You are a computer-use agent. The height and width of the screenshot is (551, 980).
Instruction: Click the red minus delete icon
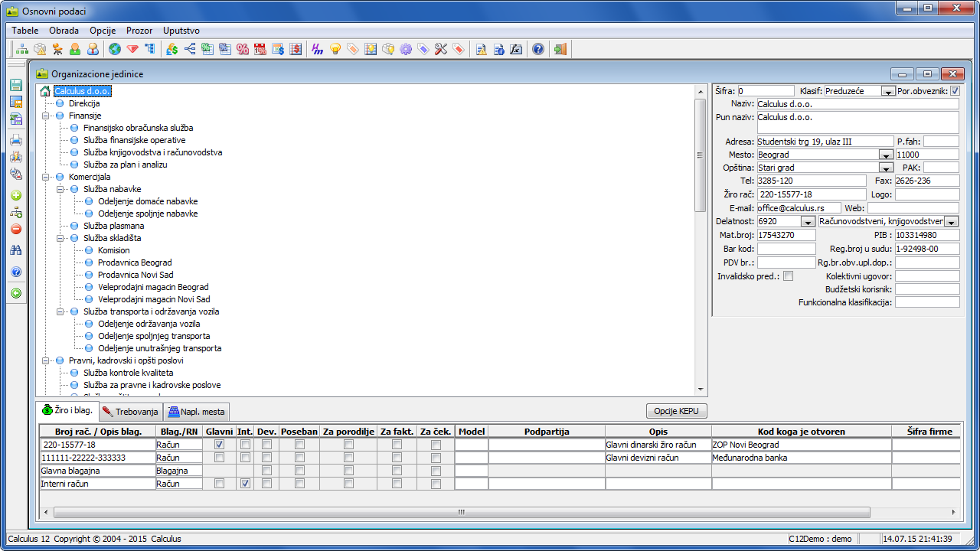(16, 229)
